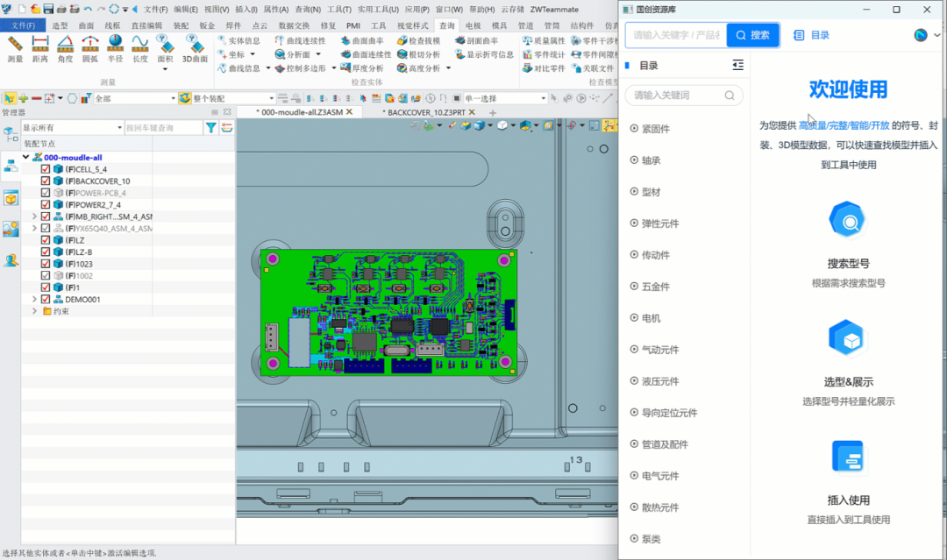This screenshot has height=560, width=947.
Task: Switch to the 钣金 sheet metal ribbon tab
Action: coord(207,25)
